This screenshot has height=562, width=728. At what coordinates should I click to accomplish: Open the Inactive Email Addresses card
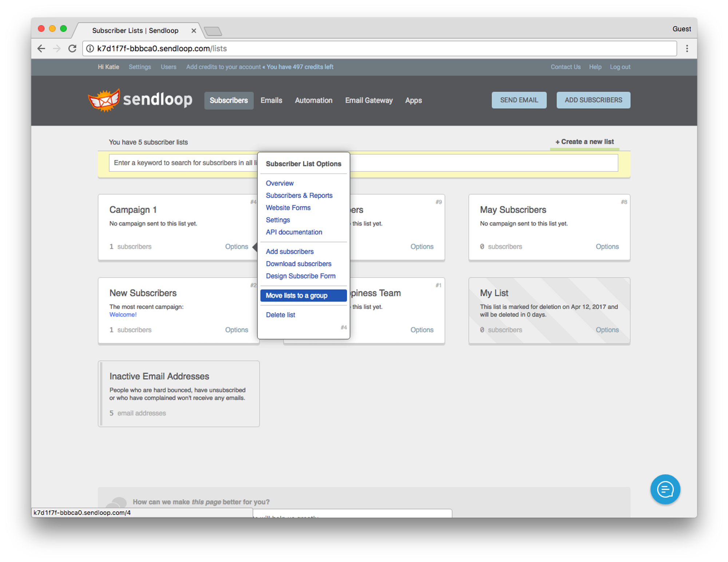pos(178,394)
